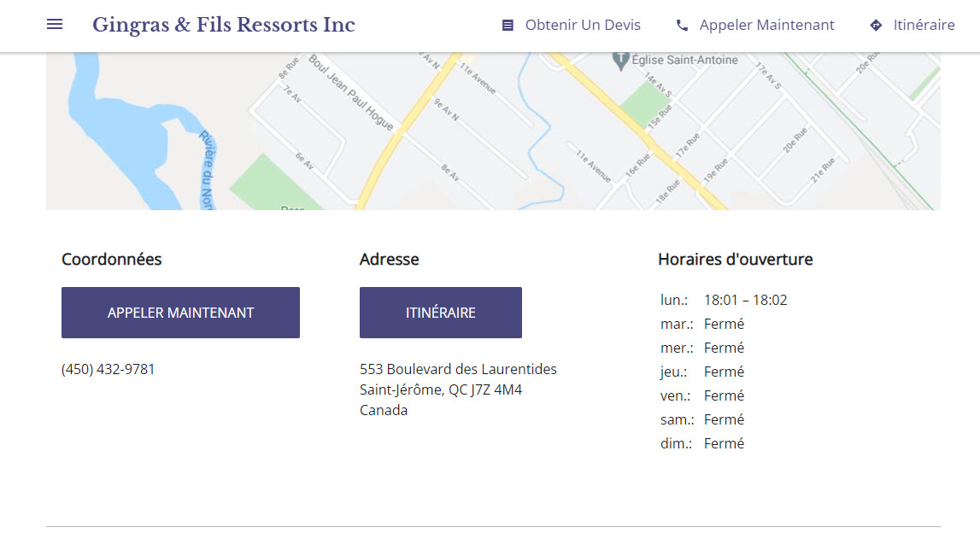Click the quote form icon beside Obtenir Un Devis
980x533 pixels.
(x=508, y=26)
